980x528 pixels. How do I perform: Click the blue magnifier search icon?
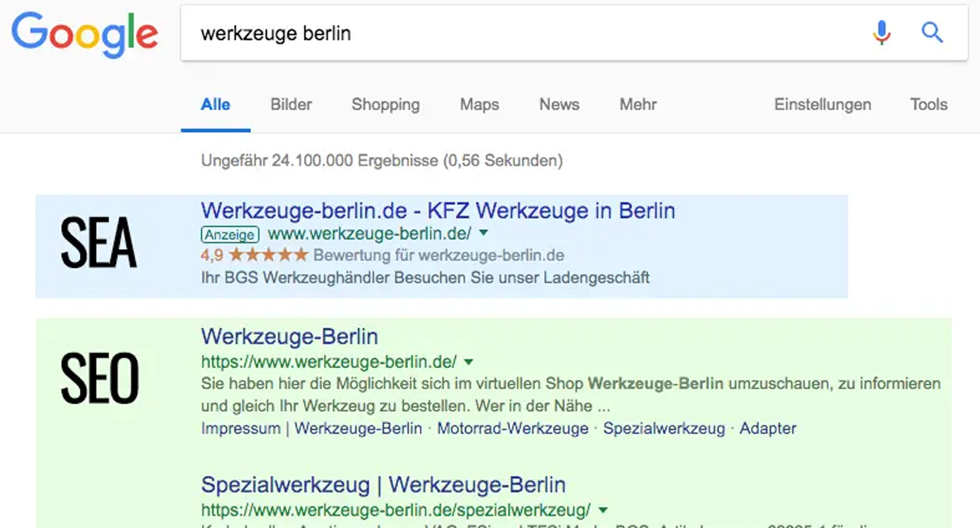click(x=933, y=33)
